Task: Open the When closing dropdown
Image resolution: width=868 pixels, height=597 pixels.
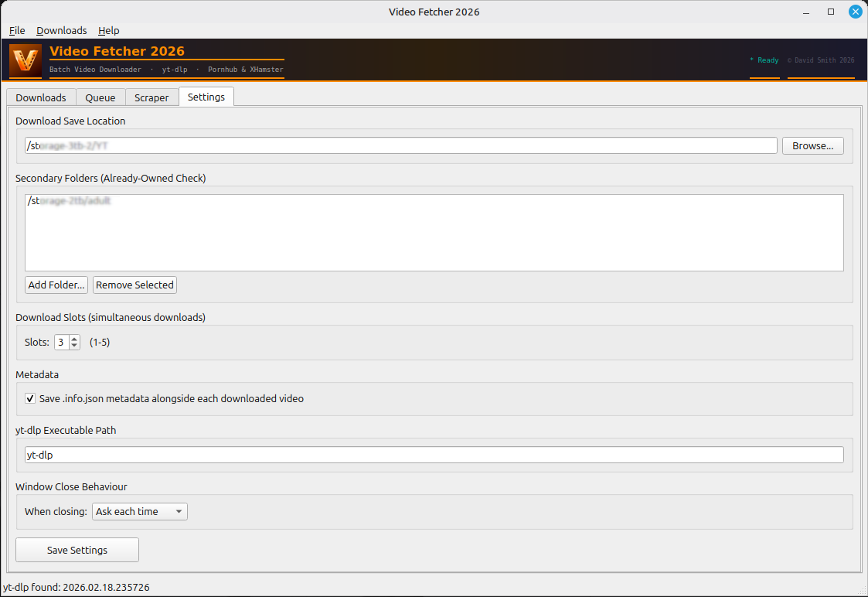Action: (139, 511)
